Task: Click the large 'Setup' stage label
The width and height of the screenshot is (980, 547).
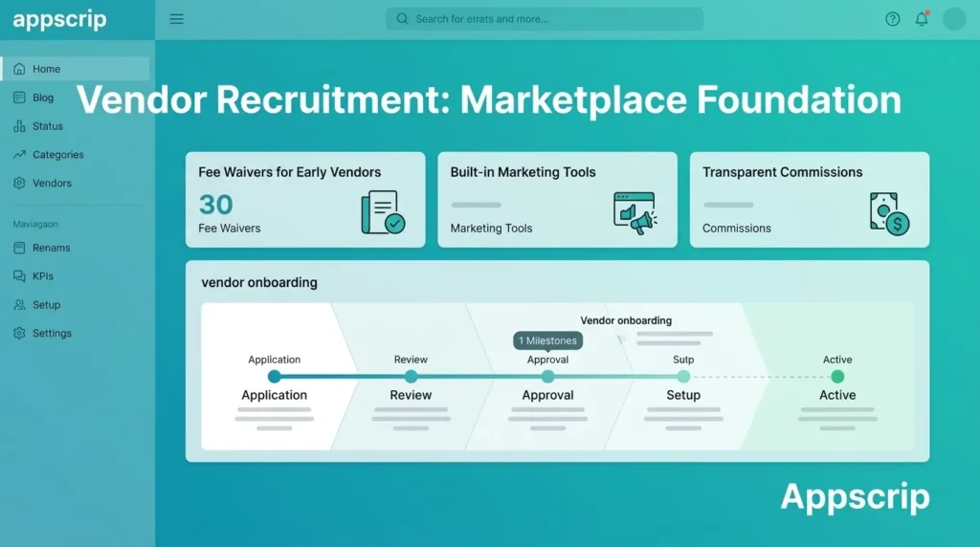Action: [x=683, y=395]
